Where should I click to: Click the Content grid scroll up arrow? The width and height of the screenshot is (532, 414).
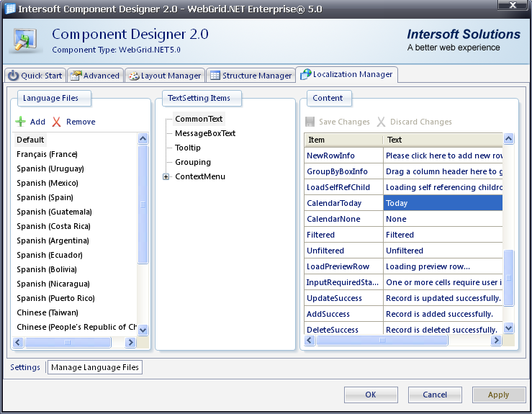coord(508,138)
